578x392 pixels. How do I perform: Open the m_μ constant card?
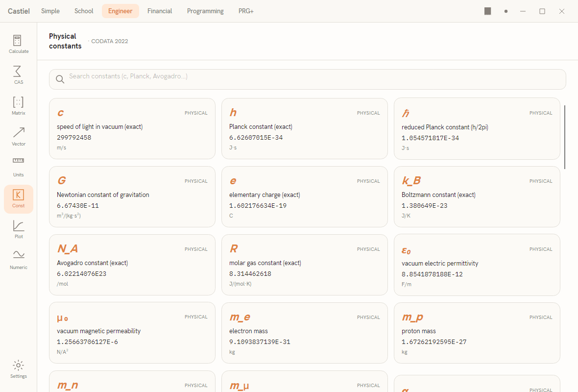coord(305,382)
